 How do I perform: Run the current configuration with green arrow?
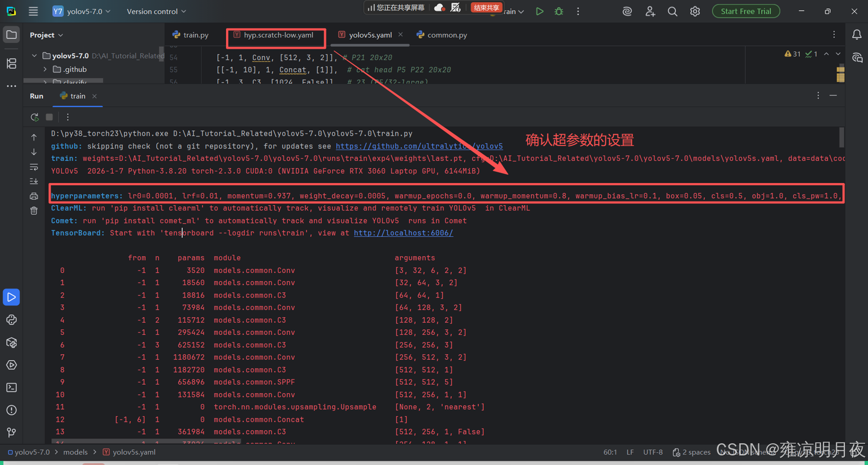539,11
